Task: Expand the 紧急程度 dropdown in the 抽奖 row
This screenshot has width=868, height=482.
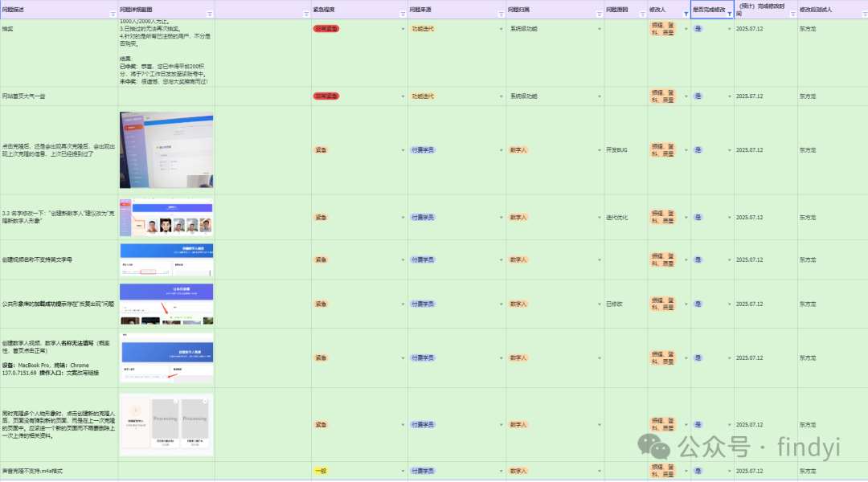Action: pos(403,29)
